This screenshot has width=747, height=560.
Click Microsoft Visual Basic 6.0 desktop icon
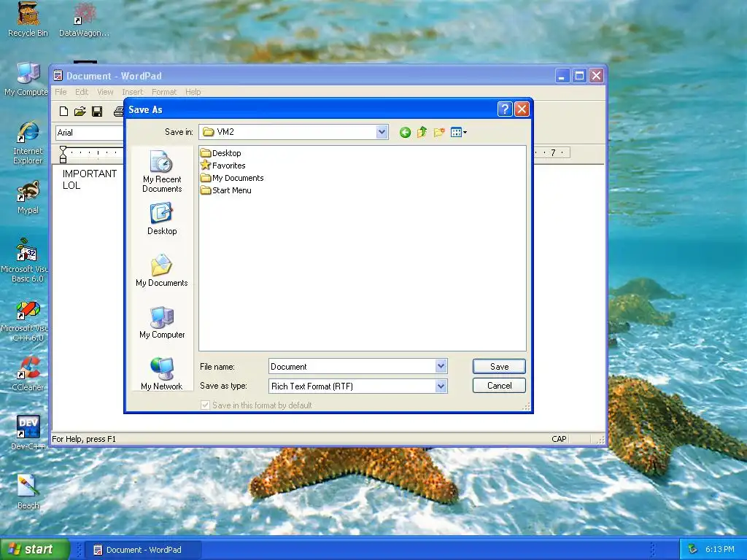tap(26, 260)
